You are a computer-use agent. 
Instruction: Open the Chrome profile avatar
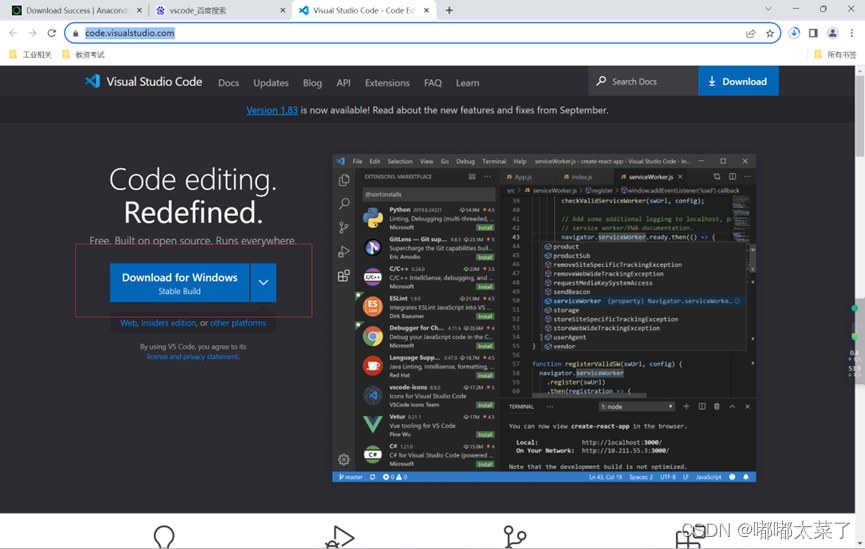coord(832,33)
